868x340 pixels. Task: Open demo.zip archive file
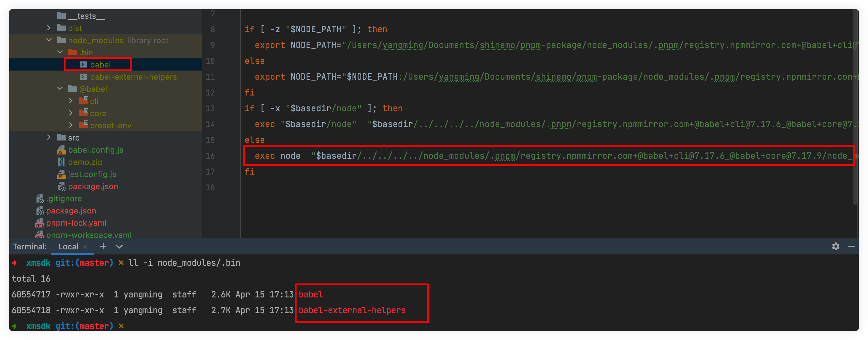pos(85,162)
